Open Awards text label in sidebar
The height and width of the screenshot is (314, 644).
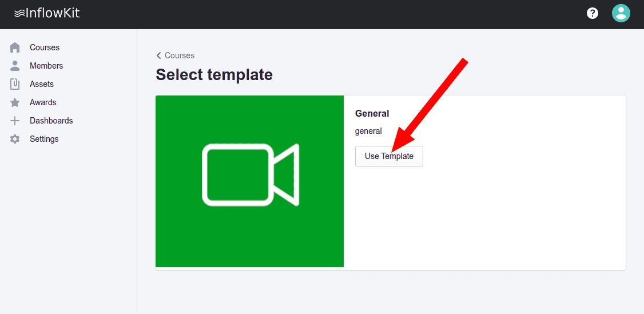coord(43,102)
